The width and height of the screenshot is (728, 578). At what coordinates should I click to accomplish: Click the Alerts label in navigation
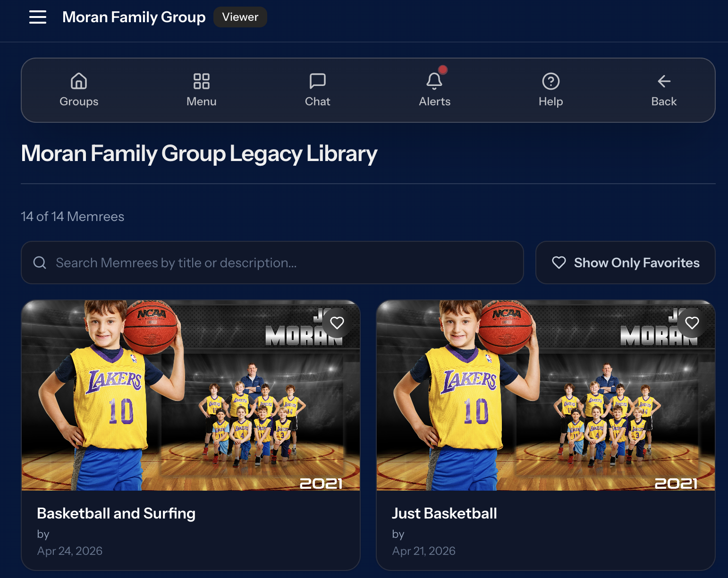434,102
